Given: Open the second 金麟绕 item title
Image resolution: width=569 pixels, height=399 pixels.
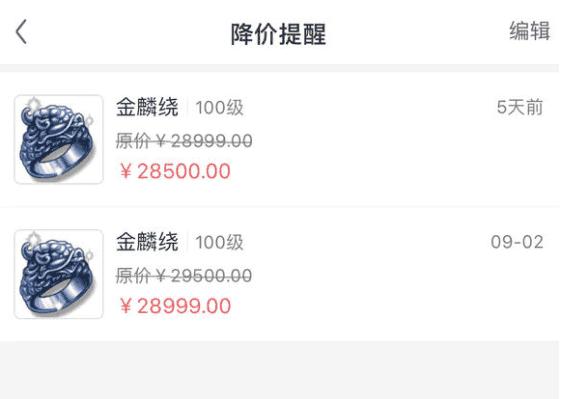Looking at the screenshot, I should tap(147, 242).
